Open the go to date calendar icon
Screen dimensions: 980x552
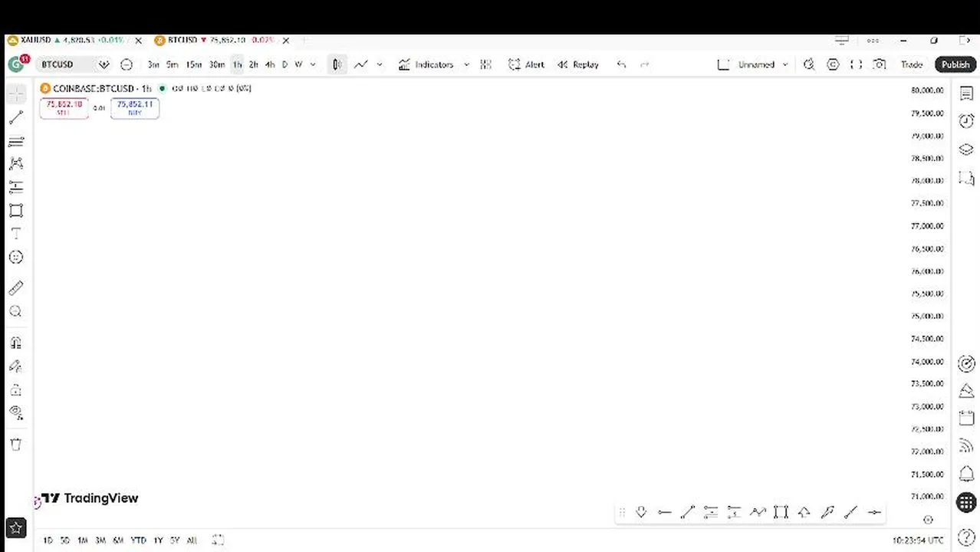[x=218, y=540]
